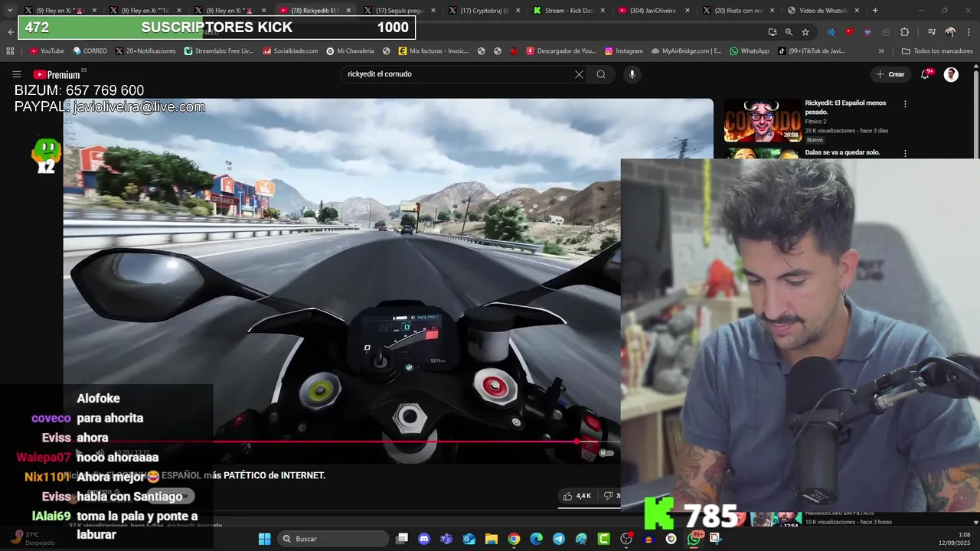Screen dimensions: 980x551
Task: Run search with the magnifier button
Action: [601, 74]
